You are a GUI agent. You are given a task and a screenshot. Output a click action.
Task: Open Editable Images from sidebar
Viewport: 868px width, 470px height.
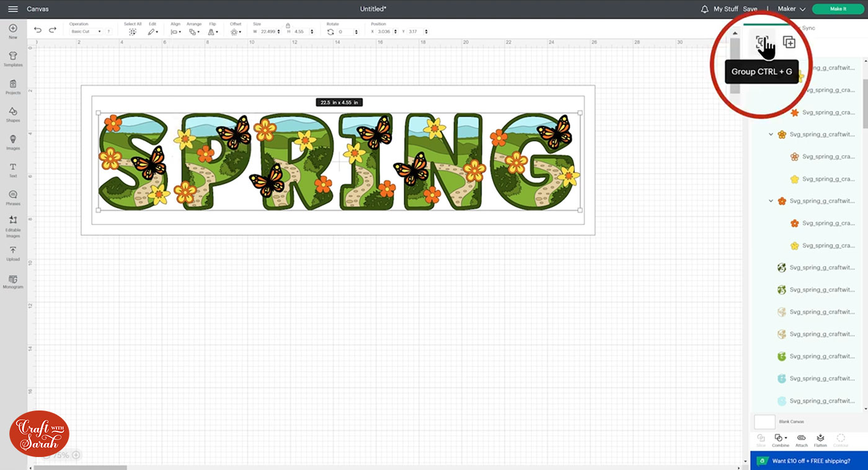coord(13,227)
